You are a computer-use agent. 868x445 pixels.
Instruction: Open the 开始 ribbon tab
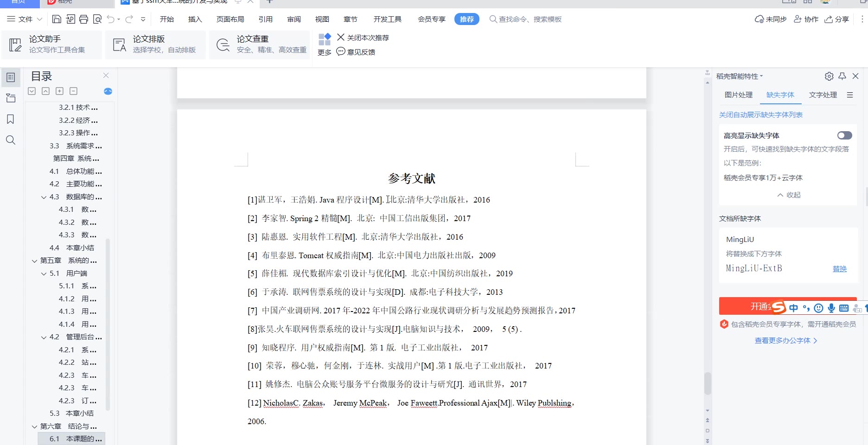point(167,19)
